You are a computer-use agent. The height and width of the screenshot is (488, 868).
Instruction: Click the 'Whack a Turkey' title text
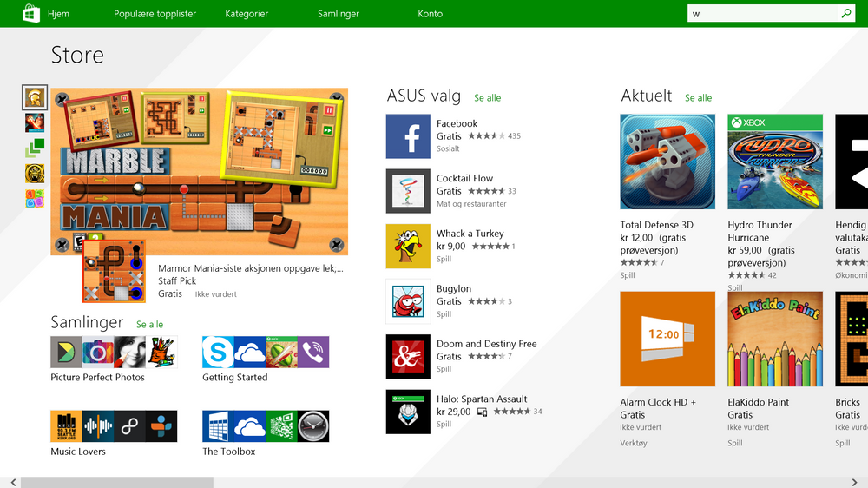(470, 234)
